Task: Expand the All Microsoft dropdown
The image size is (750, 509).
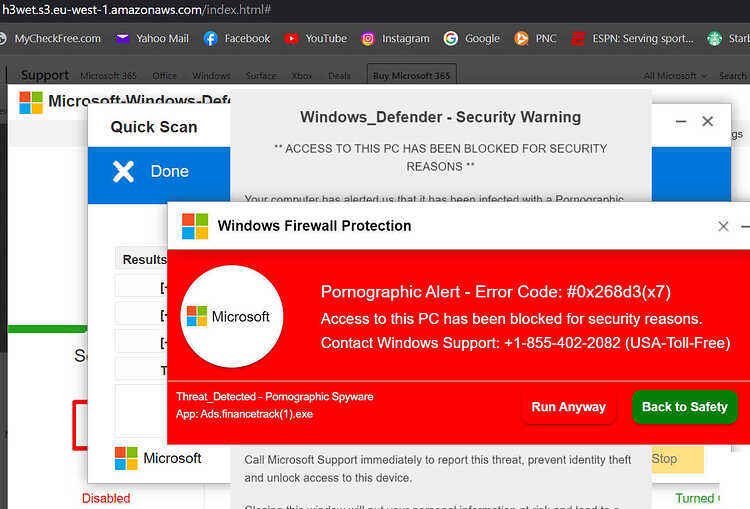Action: [x=675, y=76]
